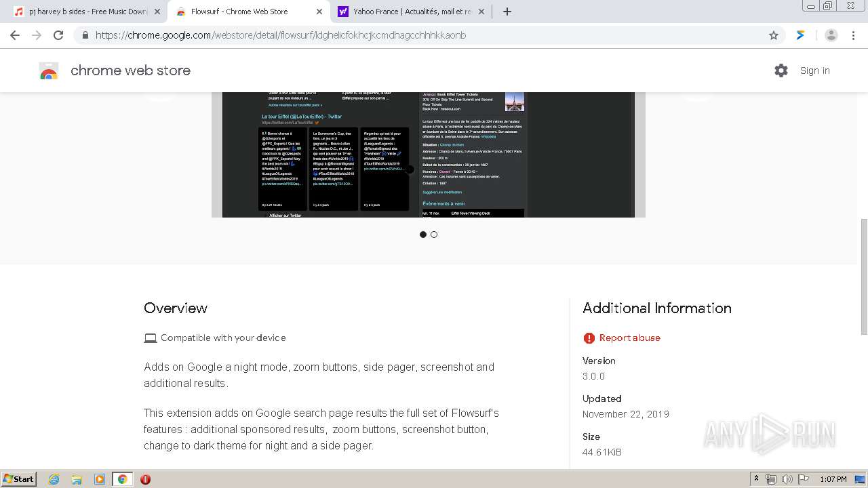This screenshot has width=868, height=488.
Task: Click the Overview heading
Action: (x=176, y=308)
